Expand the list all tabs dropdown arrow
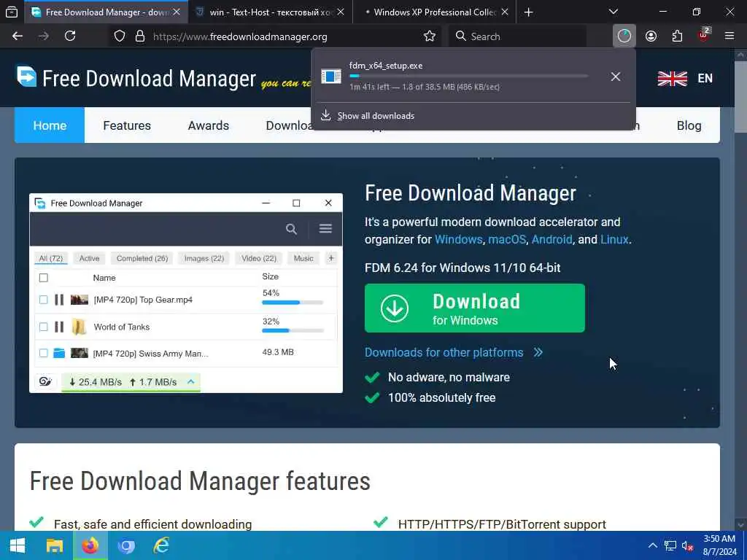This screenshot has width=747, height=560. [614, 12]
